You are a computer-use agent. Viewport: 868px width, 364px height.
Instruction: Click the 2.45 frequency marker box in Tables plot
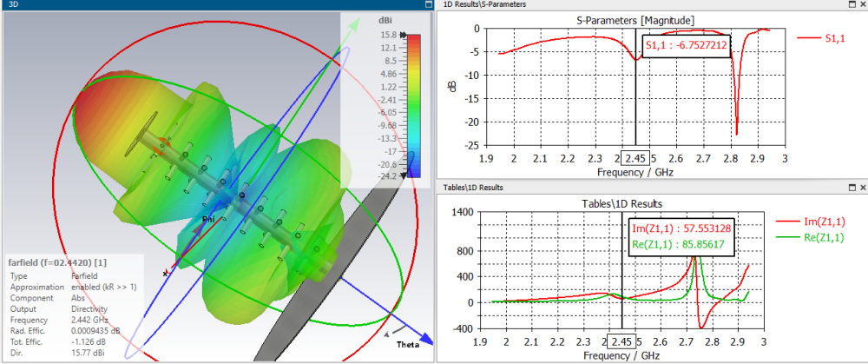click(622, 341)
